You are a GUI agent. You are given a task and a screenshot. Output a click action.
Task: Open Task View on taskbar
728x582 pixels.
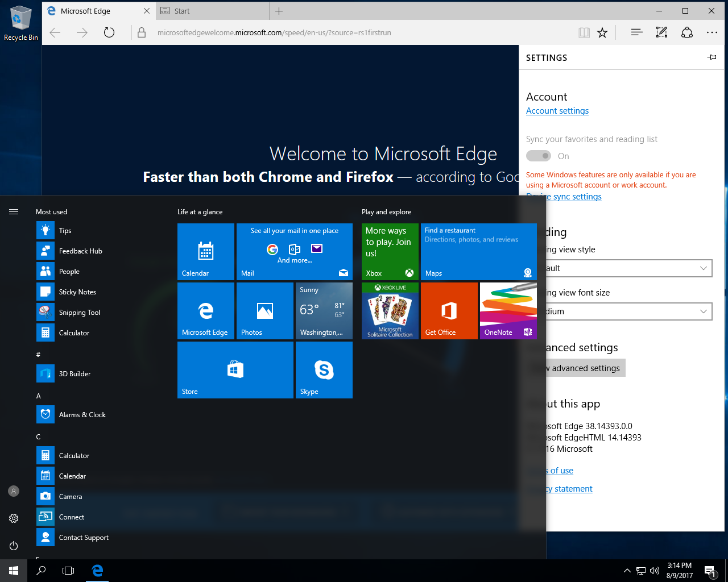tap(68, 571)
